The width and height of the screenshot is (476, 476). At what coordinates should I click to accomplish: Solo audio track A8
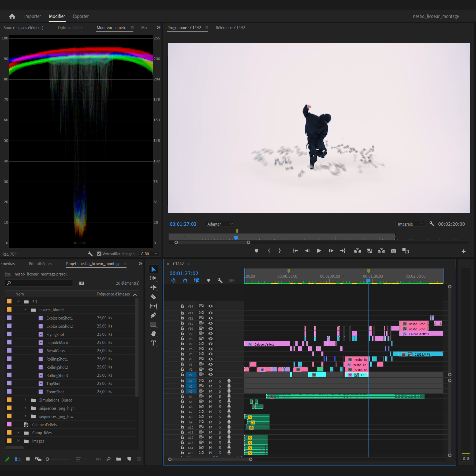[x=220, y=417]
